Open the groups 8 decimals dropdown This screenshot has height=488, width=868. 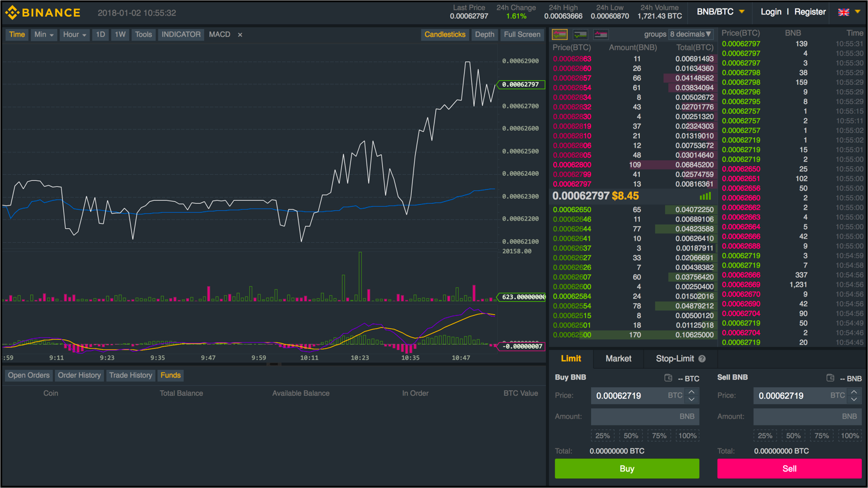(691, 34)
